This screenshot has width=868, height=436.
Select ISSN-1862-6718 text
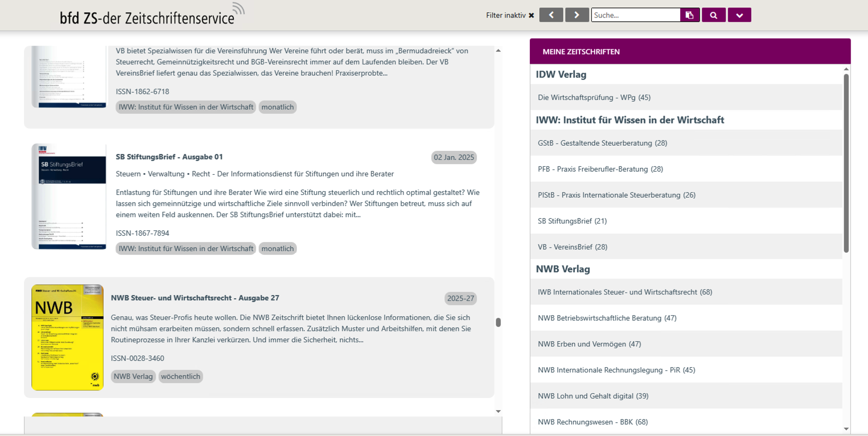pyautogui.click(x=142, y=92)
